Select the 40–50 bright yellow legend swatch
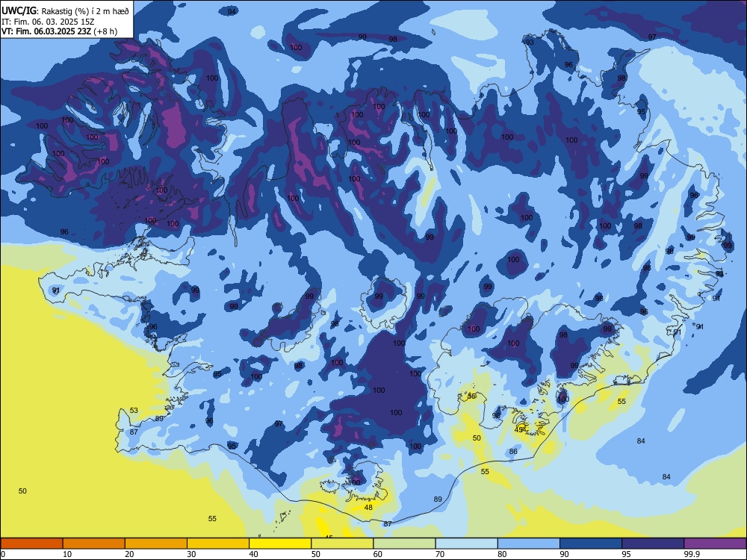The image size is (747, 560). (x=280, y=544)
